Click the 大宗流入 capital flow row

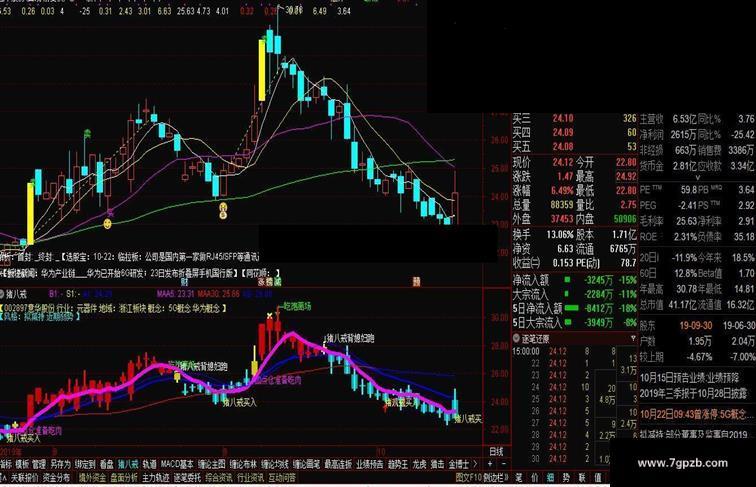point(575,294)
